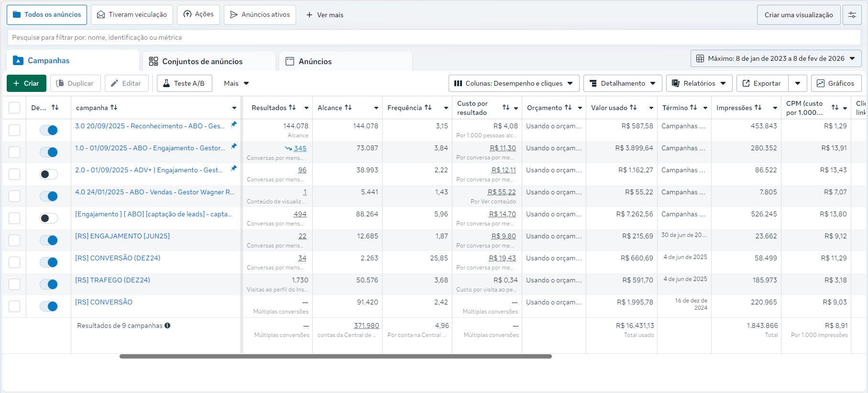Viewport: 868px width, 393px height.
Task: Click the sort arrows on the Impressões column
Action: click(x=758, y=108)
